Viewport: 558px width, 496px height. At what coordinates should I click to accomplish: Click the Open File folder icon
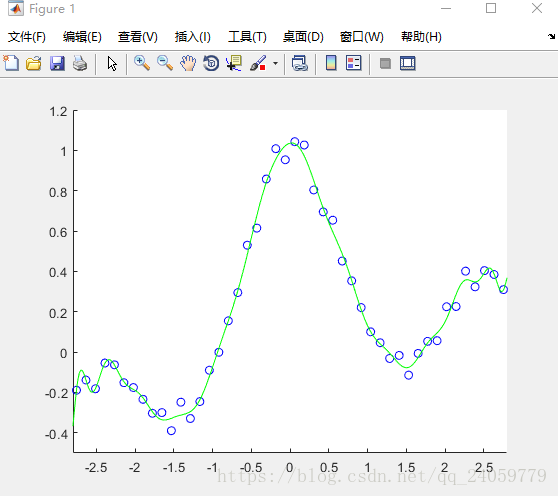(34, 64)
